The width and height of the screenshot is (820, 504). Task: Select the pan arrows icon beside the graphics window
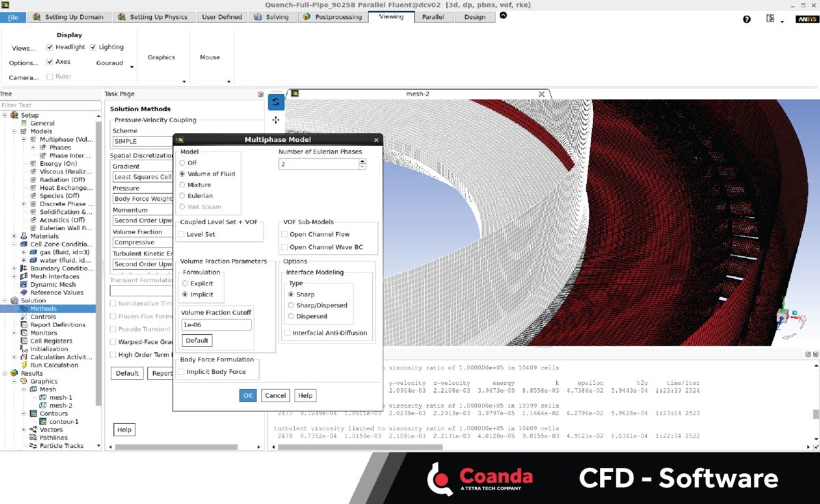[x=276, y=119]
